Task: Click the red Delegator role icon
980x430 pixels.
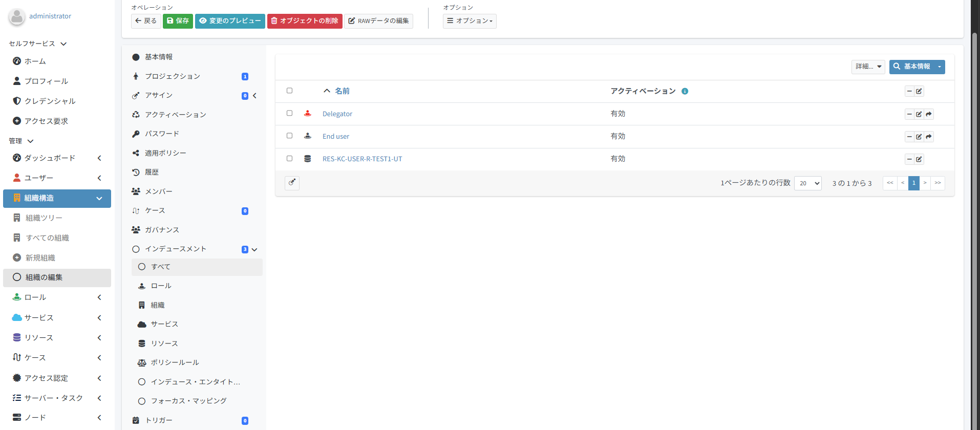Action: click(x=307, y=114)
